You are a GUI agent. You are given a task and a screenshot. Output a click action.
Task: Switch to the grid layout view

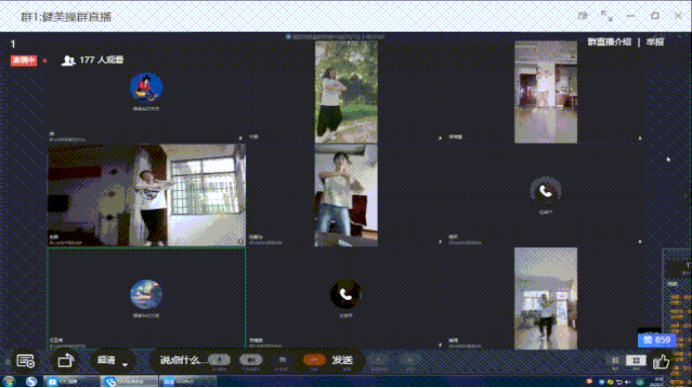click(x=636, y=361)
